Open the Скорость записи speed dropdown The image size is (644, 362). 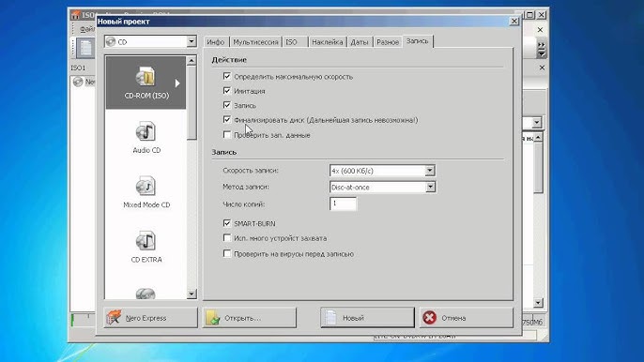coord(430,171)
